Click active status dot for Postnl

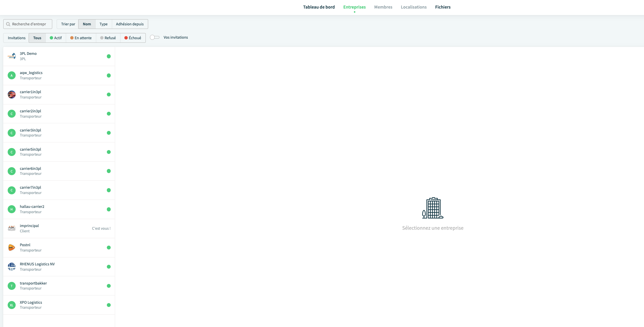(x=109, y=247)
